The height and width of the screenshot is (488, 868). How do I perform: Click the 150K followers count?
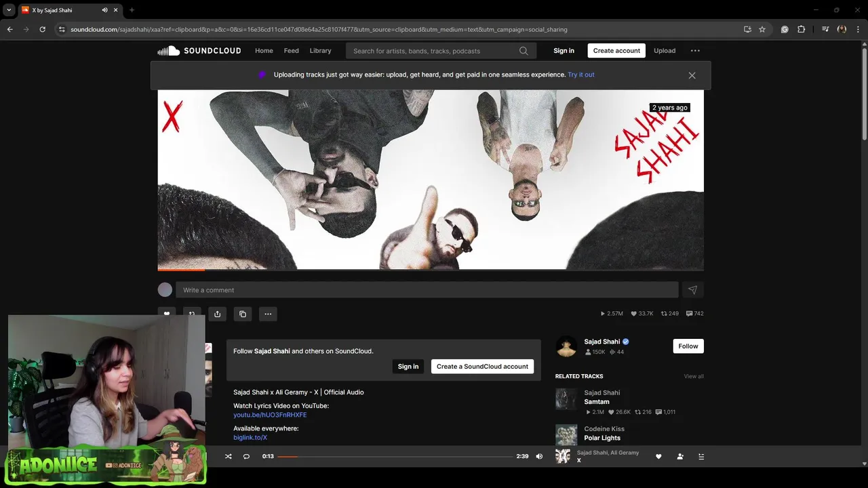coord(595,352)
